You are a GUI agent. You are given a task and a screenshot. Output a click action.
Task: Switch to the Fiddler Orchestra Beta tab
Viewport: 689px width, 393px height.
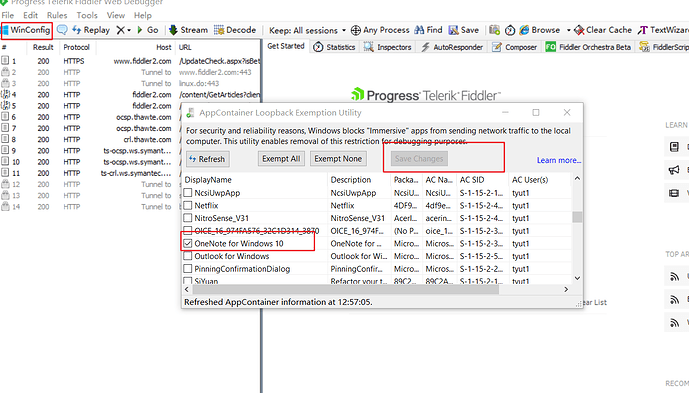(588, 47)
